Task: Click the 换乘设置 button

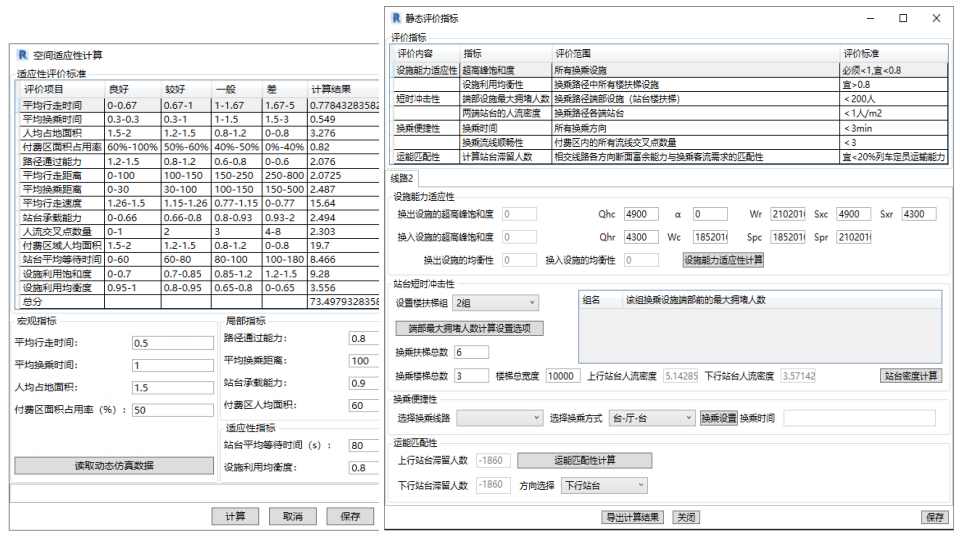Action: (719, 418)
